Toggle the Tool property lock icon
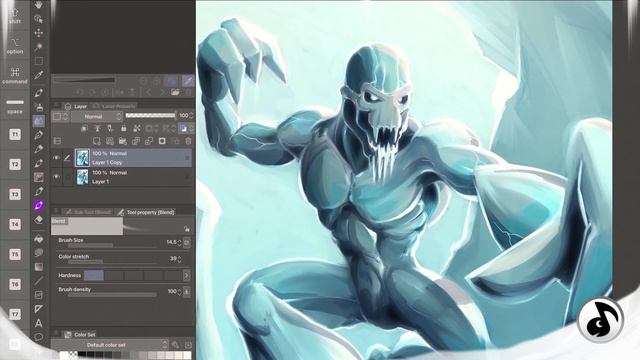Screen dimensions: 640x360 click(187, 229)
